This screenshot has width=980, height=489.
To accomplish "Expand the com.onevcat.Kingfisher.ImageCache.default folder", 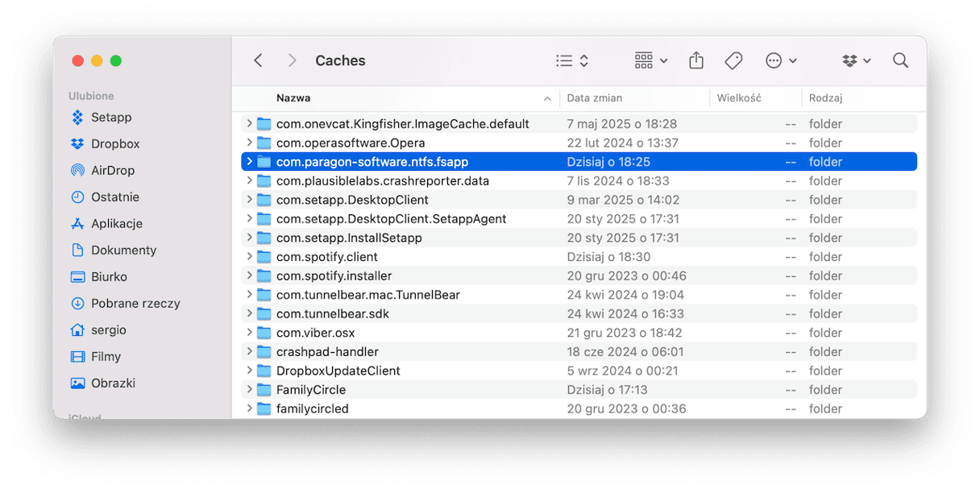I will pos(250,124).
